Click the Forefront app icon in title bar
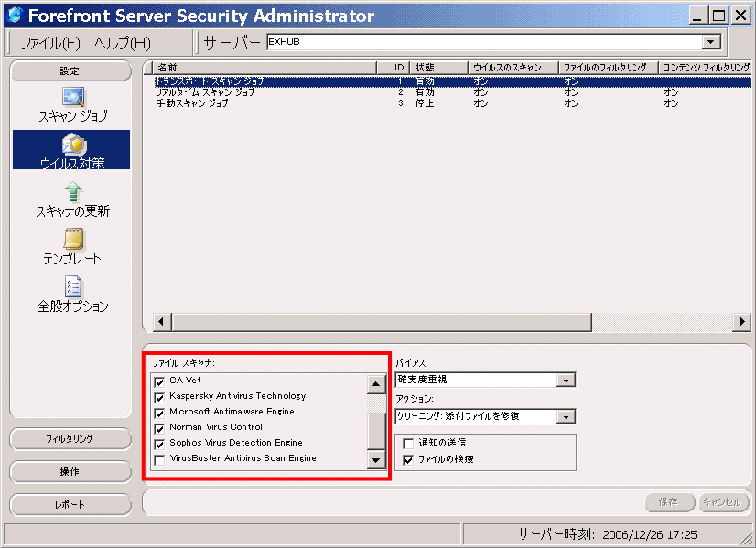This screenshot has height=548, width=756. click(15, 15)
